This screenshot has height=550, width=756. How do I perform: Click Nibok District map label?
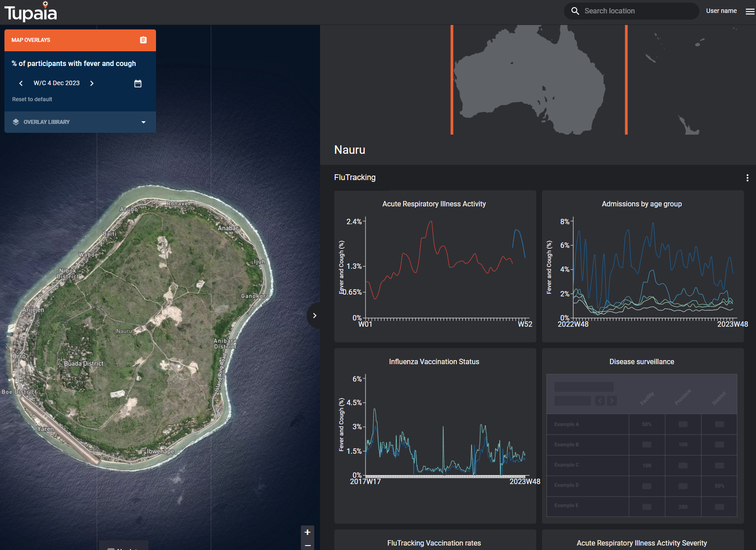point(68,274)
